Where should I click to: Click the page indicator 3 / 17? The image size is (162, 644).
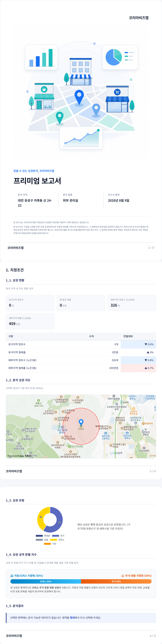pyautogui.click(x=153, y=636)
